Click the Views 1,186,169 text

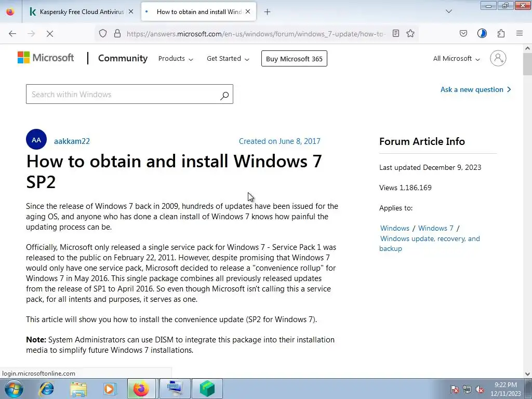pos(405,188)
